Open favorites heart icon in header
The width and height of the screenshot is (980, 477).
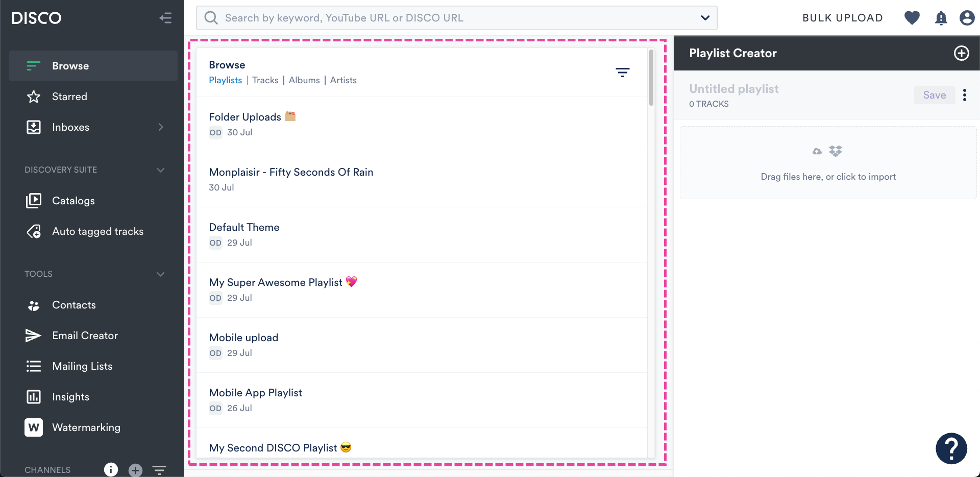point(912,18)
